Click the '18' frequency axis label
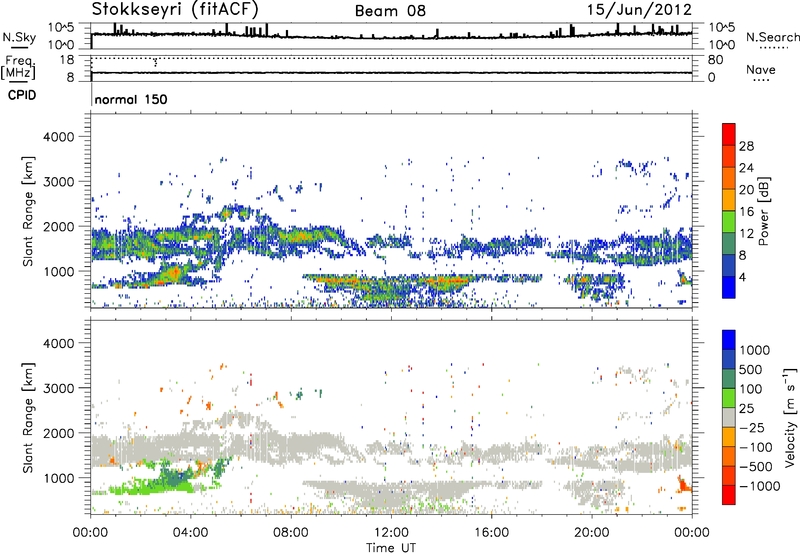The image size is (800, 554). point(67,60)
